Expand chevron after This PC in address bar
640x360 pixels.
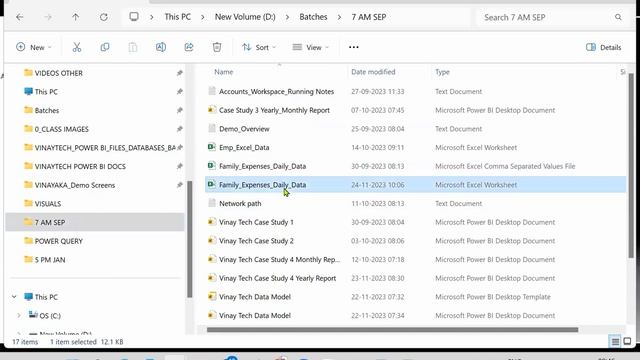point(203,17)
